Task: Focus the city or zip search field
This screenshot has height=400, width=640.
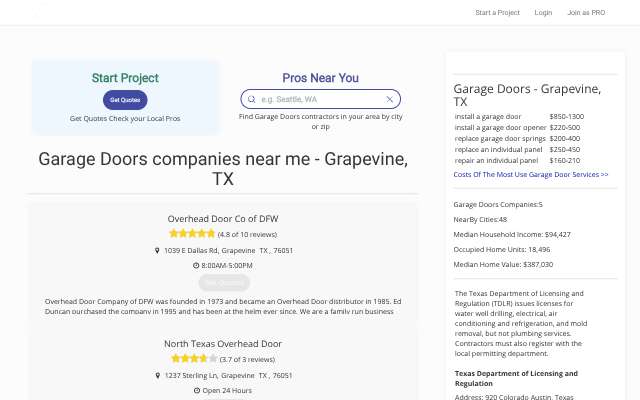Action: coord(320,99)
